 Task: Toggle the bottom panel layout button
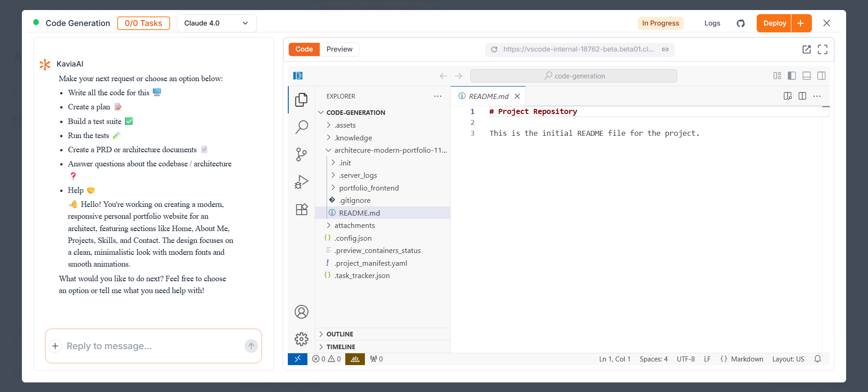coord(806,76)
